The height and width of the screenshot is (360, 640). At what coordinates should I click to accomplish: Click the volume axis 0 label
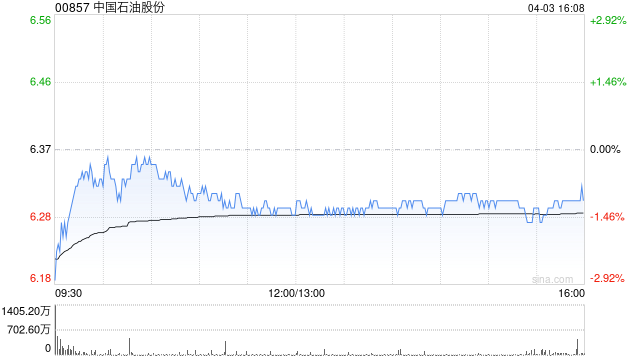coord(48,348)
